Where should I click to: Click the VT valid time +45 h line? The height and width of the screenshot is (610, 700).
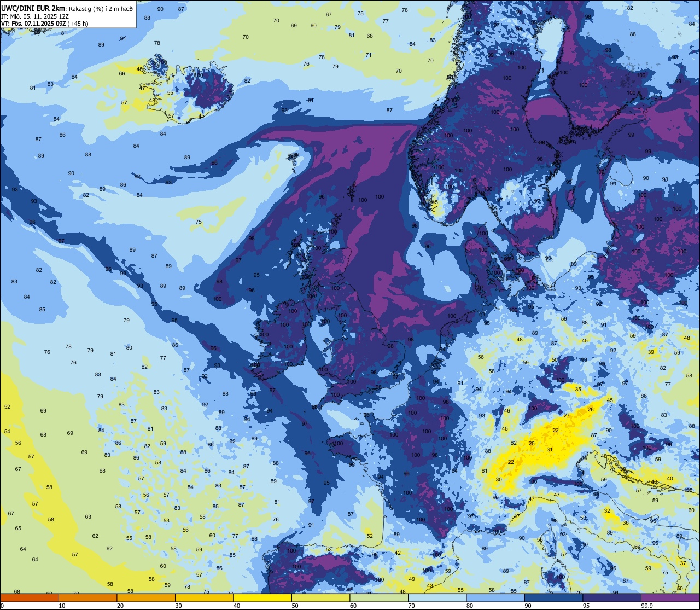(x=45, y=23)
